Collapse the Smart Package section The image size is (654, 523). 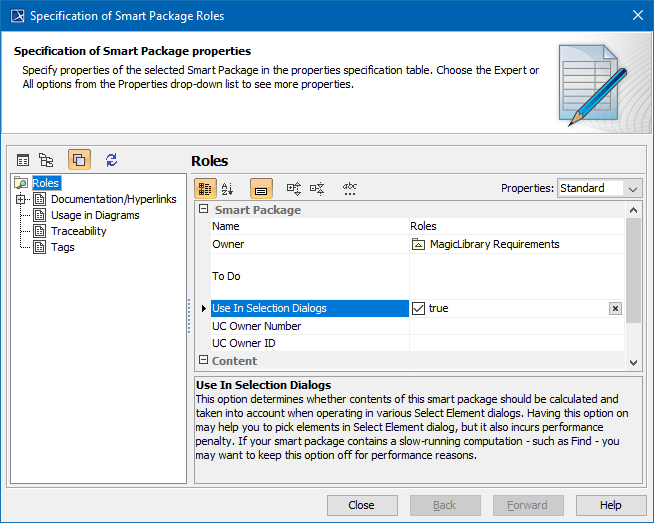click(x=203, y=210)
